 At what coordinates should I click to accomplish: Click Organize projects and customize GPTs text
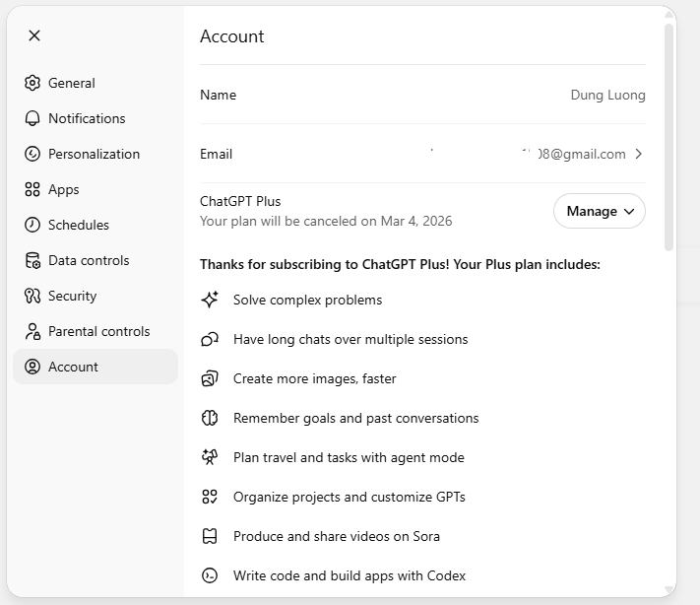(350, 497)
